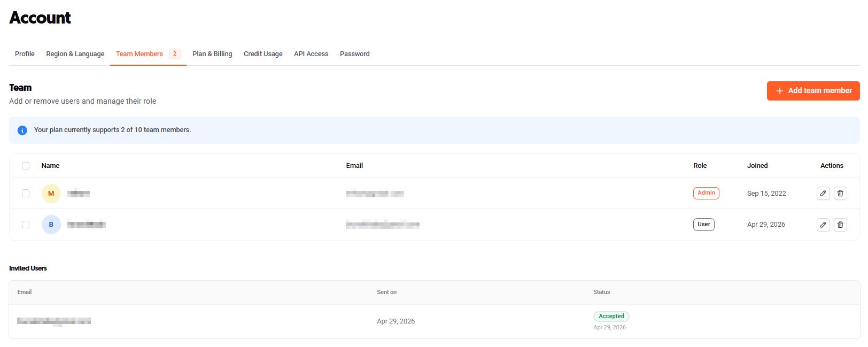The height and width of the screenshot is (347, 868).
Task: Click the Actions column header
Action: tap(832, 166)
